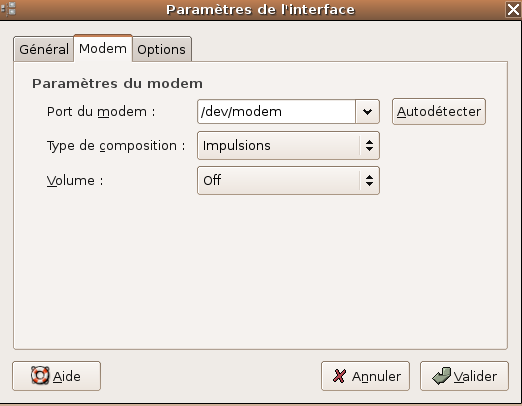The width and height of the screenshot is (522, 406).
Task: Click the Volume selector up-down arrows
Action: [x=369, y=181]
